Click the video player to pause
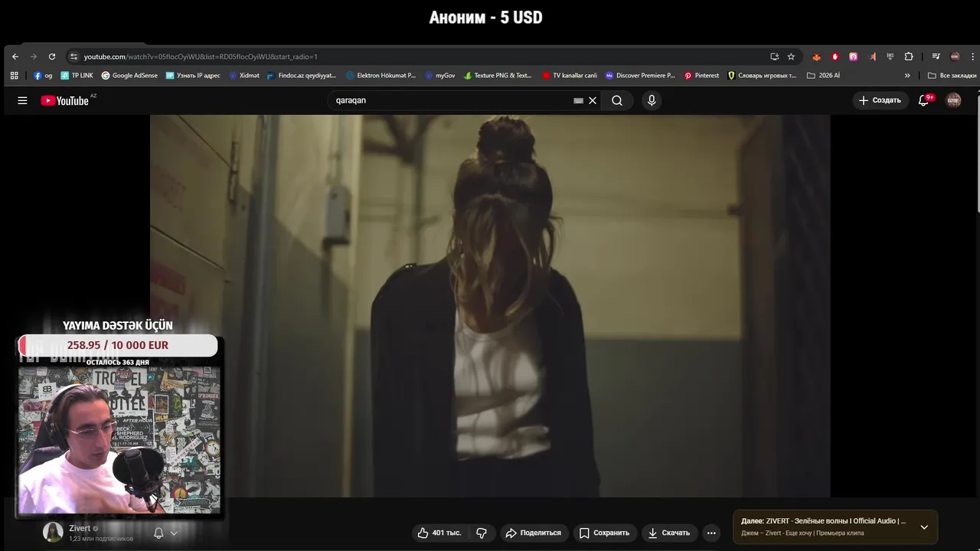Screen dimensions: 980x551 (x=490, y=306)
